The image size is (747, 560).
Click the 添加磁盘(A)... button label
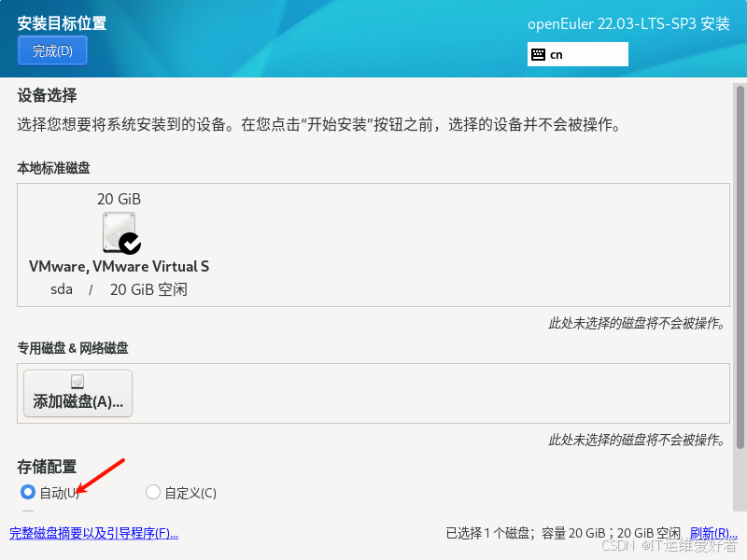point(78,402)
